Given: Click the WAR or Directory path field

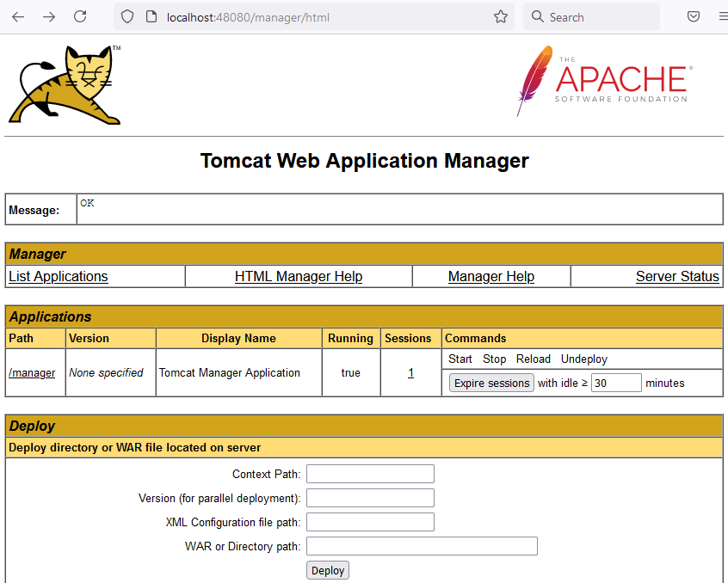Looking at the screenshot, I should [x=422, y=546].
